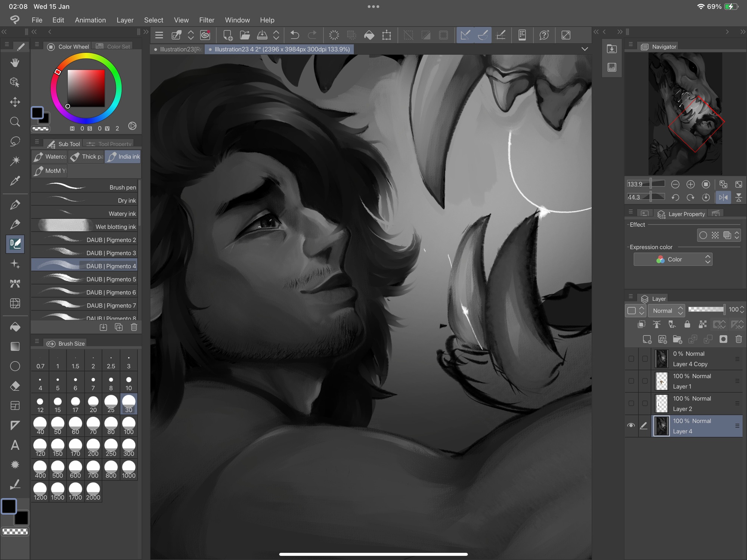Open the Layer panel hamburger menu
747x560 pixels.
coord(631,297)
